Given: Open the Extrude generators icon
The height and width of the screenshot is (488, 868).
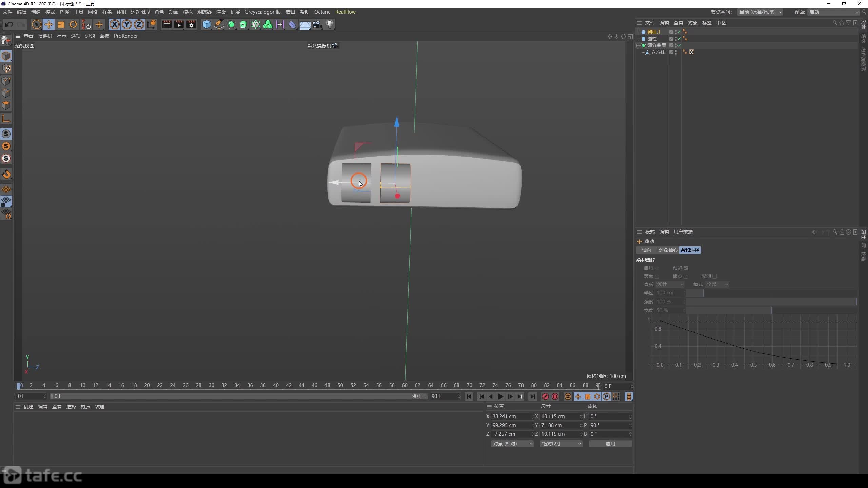Looking at the screenshot, I should 243,24.
